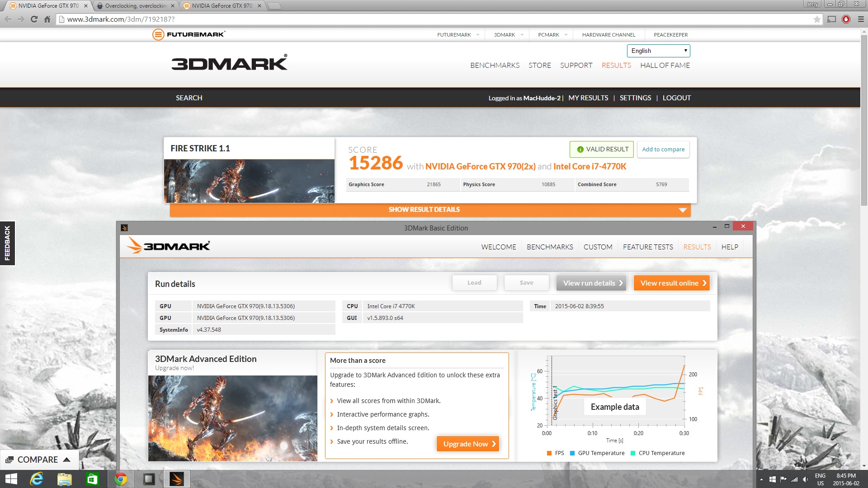Click the 3DMark app taskbar icon

pos(176,479)
